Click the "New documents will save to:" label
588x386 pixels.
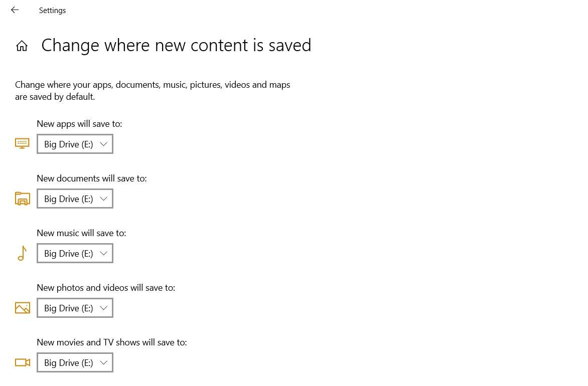(x=92, y=178)
